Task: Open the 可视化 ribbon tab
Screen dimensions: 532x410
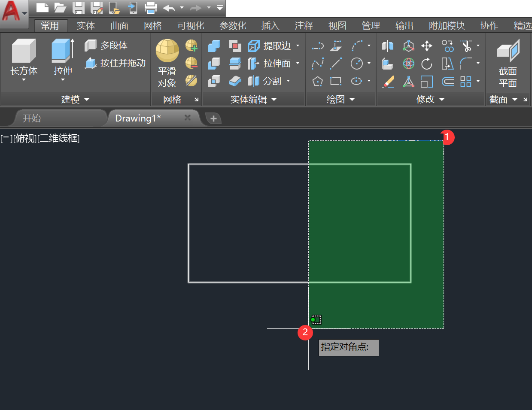Action: 191,26
